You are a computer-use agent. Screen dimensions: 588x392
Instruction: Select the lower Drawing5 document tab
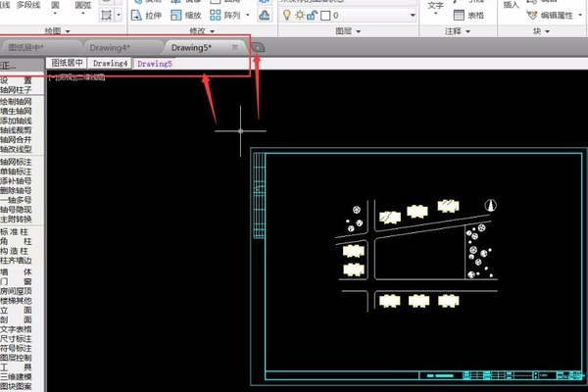pyautogui.click(x=155, y=64)
